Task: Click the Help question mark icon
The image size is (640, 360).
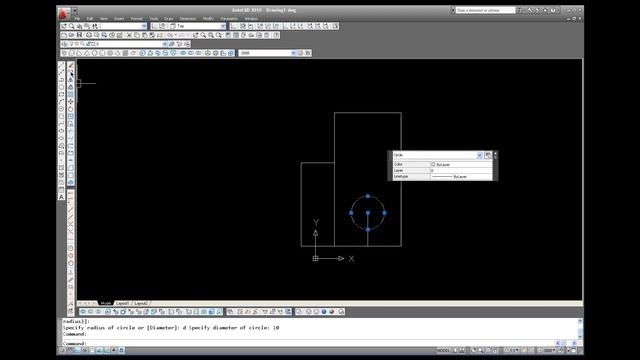Action: pos(276,35)
